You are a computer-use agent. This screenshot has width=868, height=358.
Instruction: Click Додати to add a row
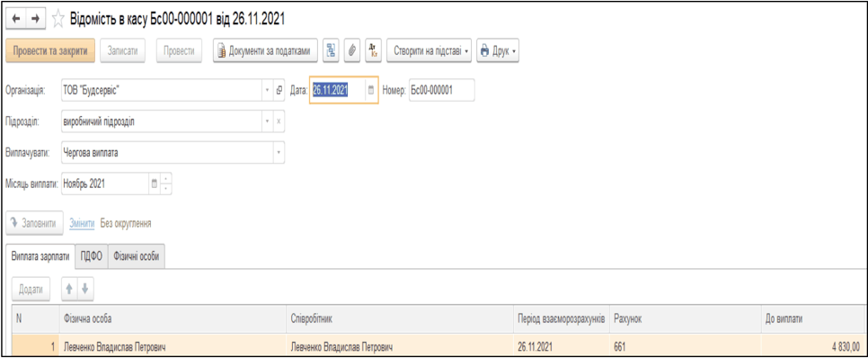[x=31, y=289]
